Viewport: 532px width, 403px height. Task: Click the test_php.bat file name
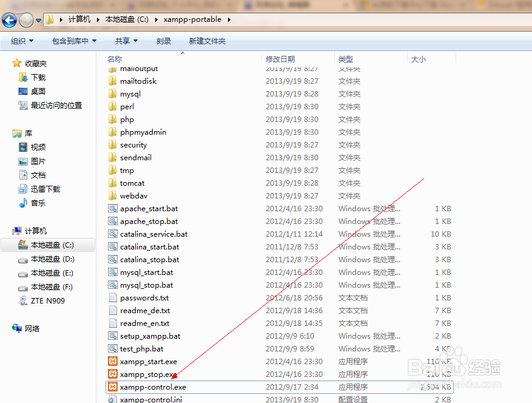pos(142,348)
